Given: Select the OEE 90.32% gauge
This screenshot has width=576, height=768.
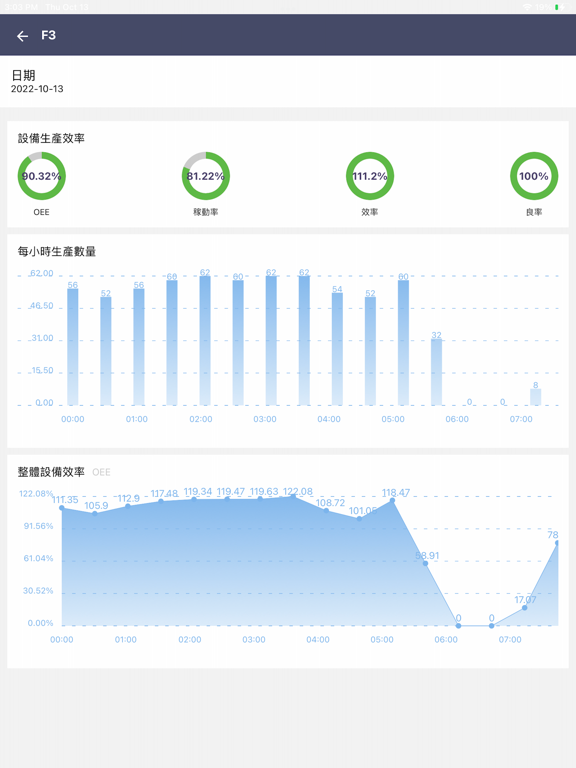Looking at the screenshot, I should (42, 176).
